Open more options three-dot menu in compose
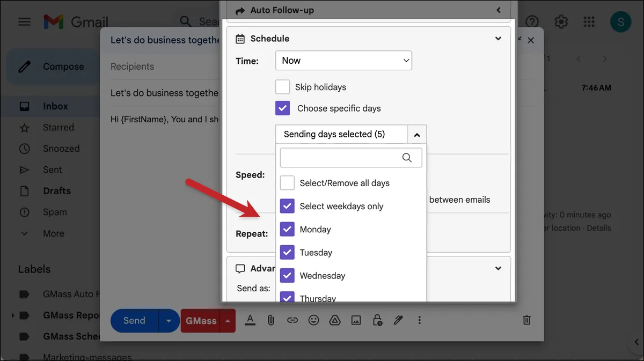The width and height of the screenshot is (644, 361). pyautogui.click(x=419, y=320)
